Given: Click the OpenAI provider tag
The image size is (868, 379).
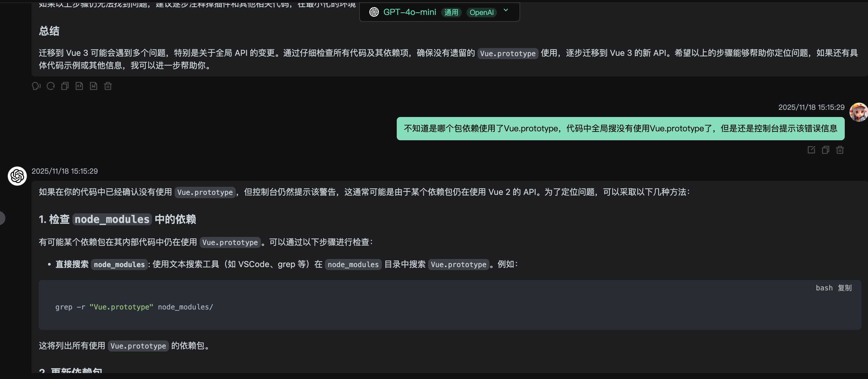Looking at the screenshot, I should tap(481, 13).
